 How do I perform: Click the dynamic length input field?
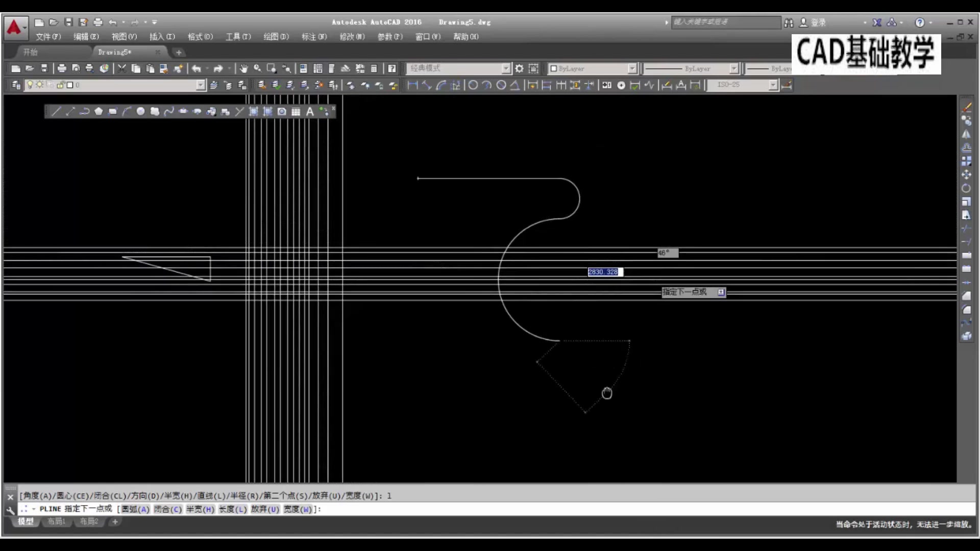point(604,272)
